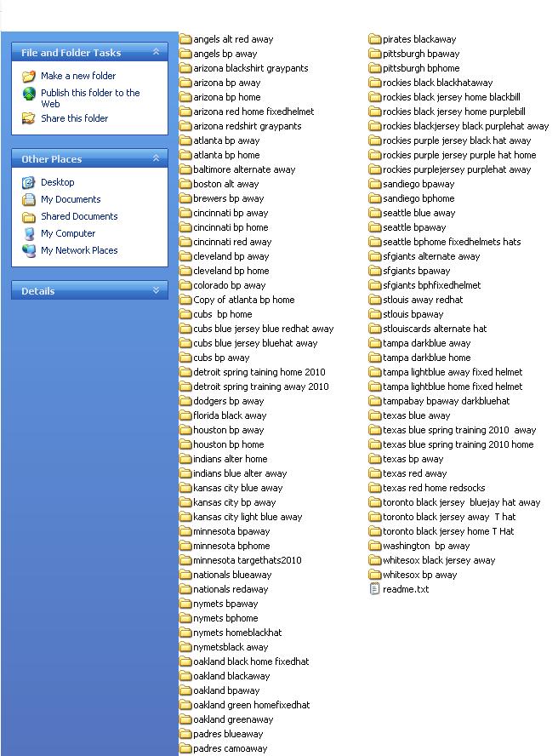Select 'stlouis away redhat' folder name
558x756 pixels.
click(x=423, y=300)
